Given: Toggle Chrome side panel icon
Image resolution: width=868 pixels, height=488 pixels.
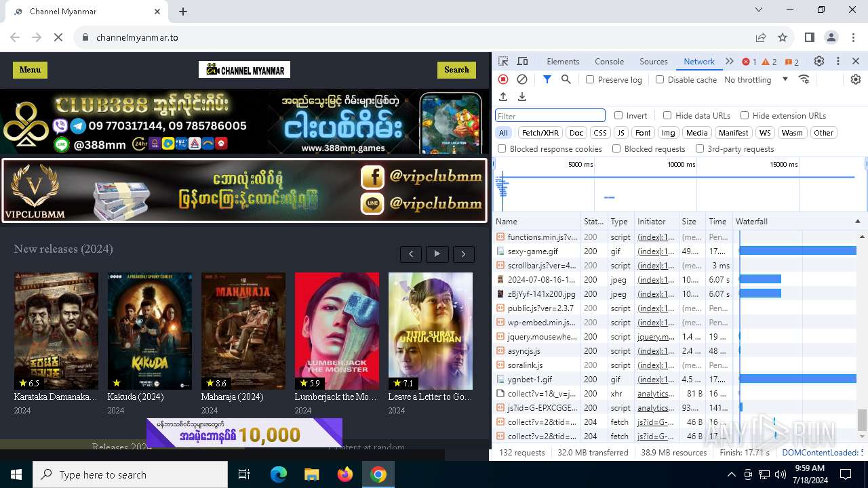Looking at the screenshot, I should [x=809, y=37].
